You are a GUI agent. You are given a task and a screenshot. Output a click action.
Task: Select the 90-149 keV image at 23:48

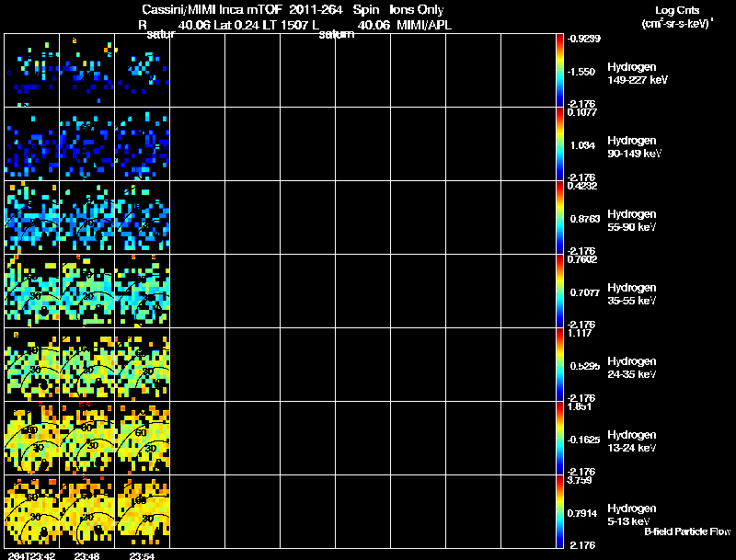click(x=86, y=144)
